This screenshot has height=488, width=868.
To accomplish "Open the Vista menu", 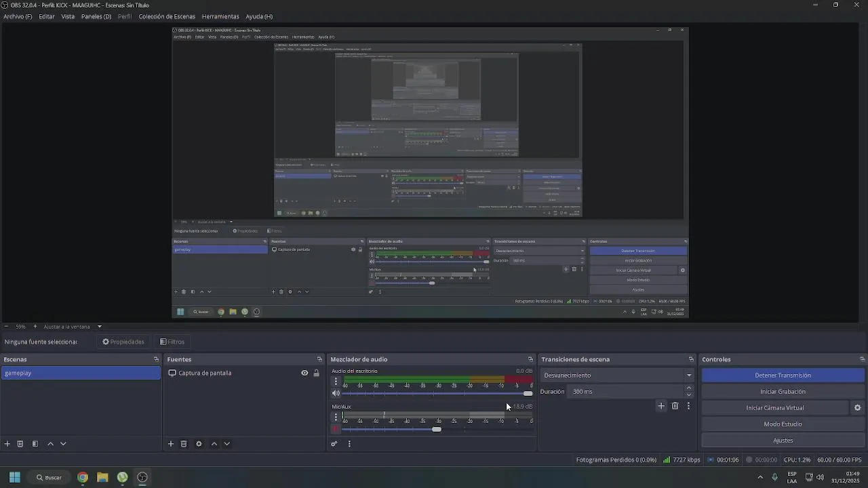I will (x=68, y=16).
